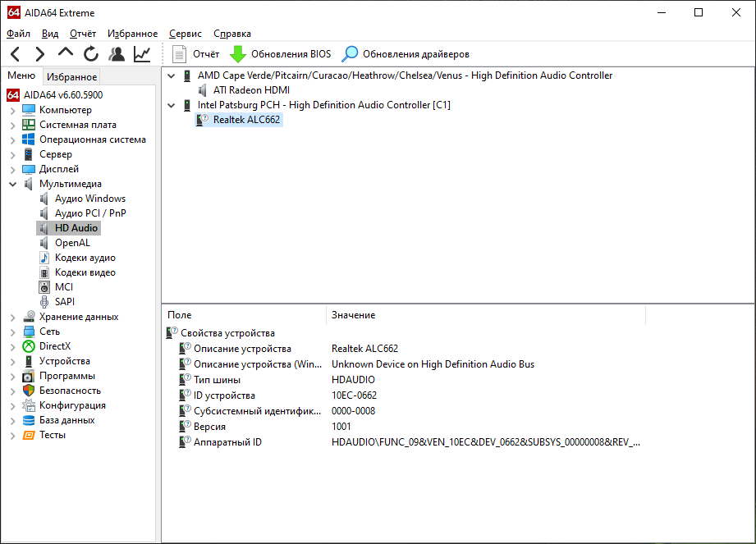Viewport: 756px width, 544px height.
Task: Switch to the Избранное sidebar tab
Action: click(x=72, y=77)
